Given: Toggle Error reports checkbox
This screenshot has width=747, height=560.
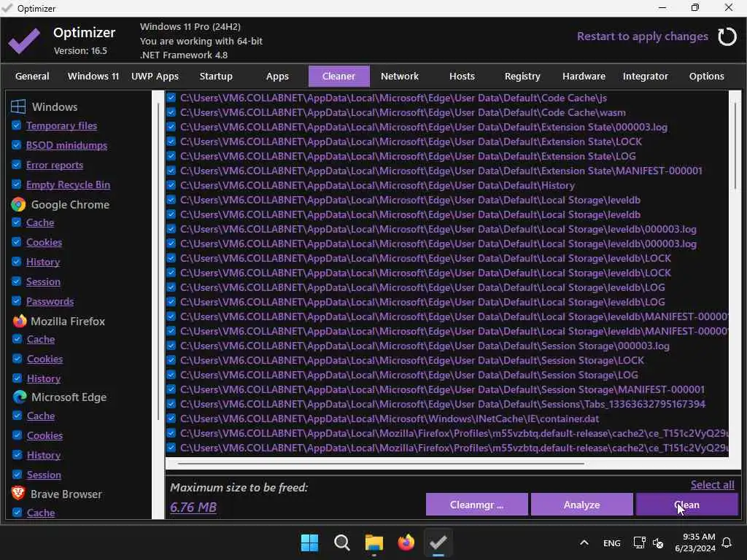Looking at the screenshot, I should pyautogui.click(x=16, y=164).
